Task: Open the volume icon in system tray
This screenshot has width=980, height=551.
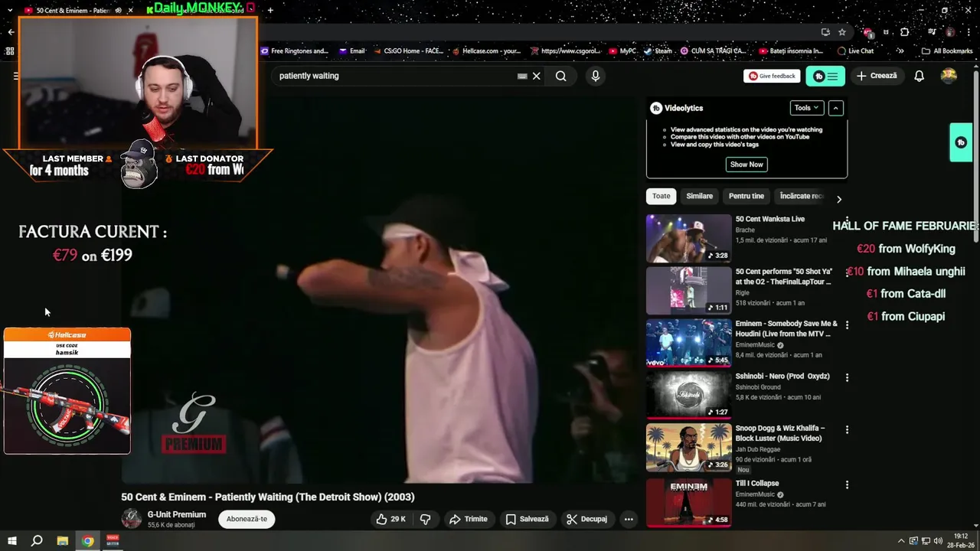Action: click(938, 541)
